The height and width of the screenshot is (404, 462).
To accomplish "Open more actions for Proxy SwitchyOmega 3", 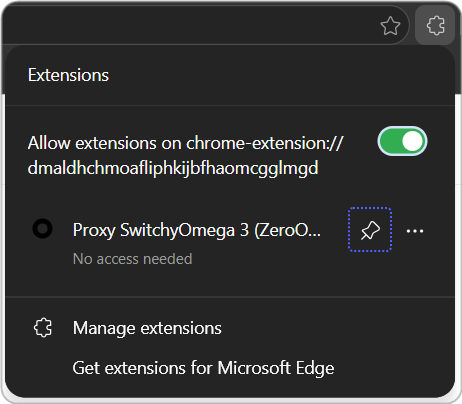I will [x=415, y=231].
